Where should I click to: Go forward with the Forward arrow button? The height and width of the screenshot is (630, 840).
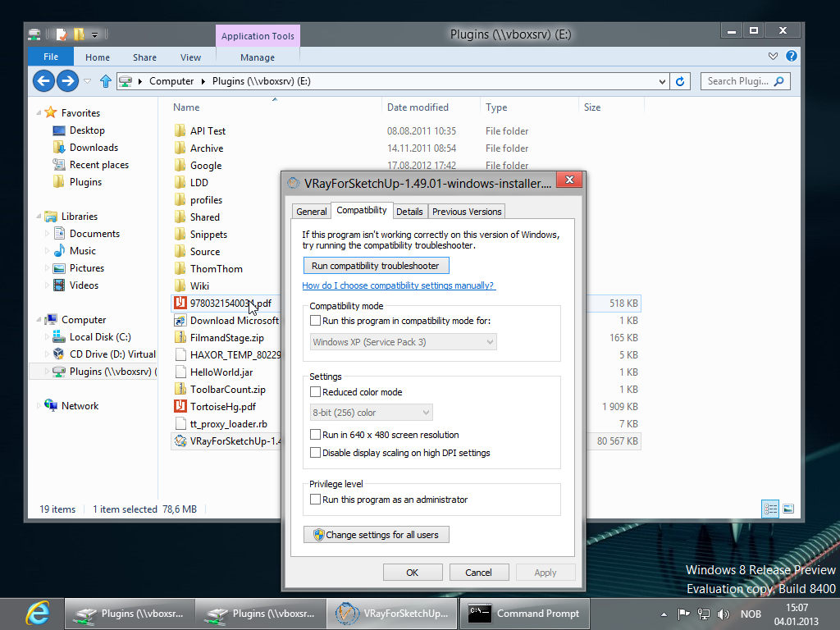pos(67,81)
